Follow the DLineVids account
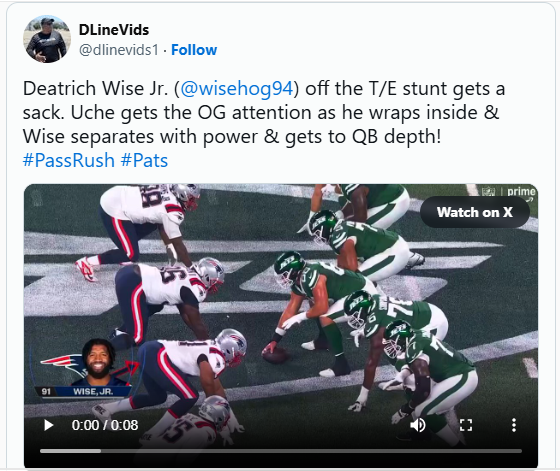 [x=194, y=50]
